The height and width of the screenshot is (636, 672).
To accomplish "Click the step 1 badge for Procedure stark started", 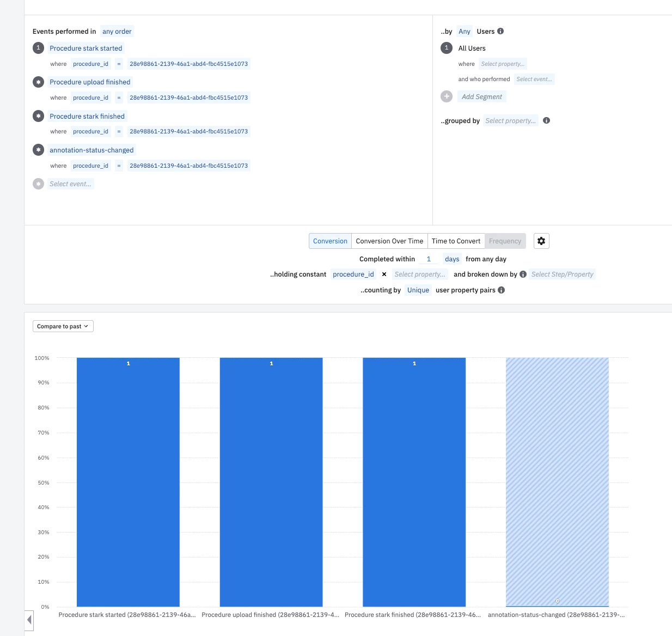I will [38, 48].
